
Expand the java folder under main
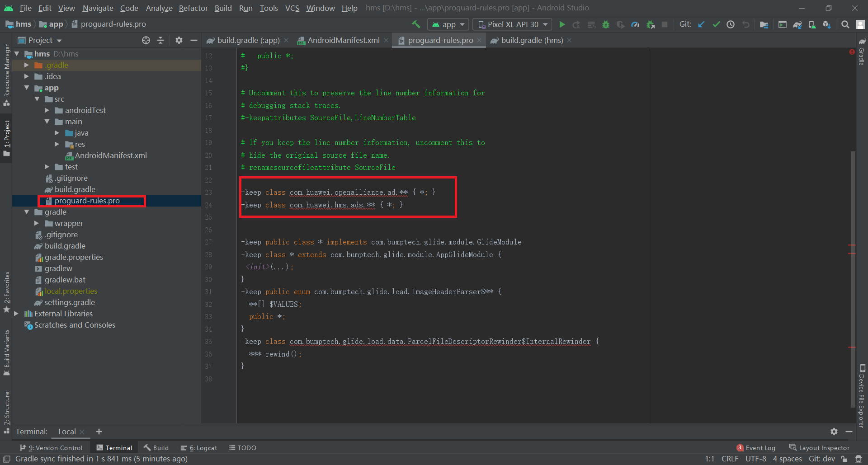click(x=57, y=133)
